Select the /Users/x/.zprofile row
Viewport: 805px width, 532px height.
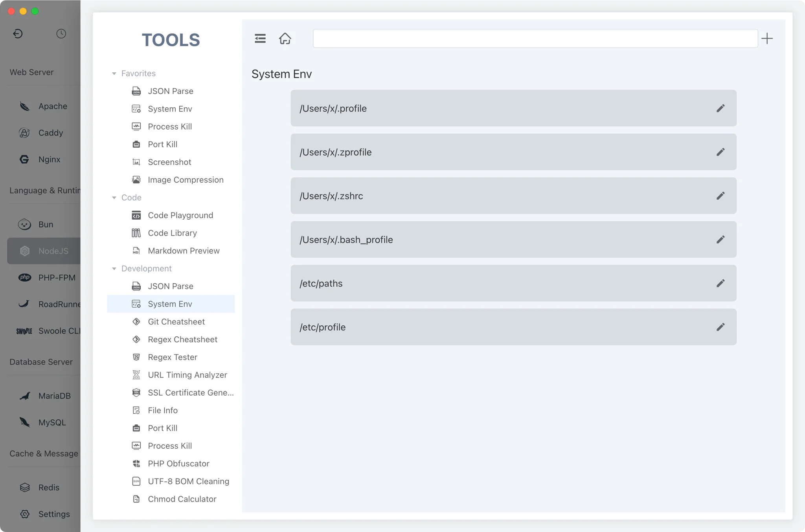(513, 152)
